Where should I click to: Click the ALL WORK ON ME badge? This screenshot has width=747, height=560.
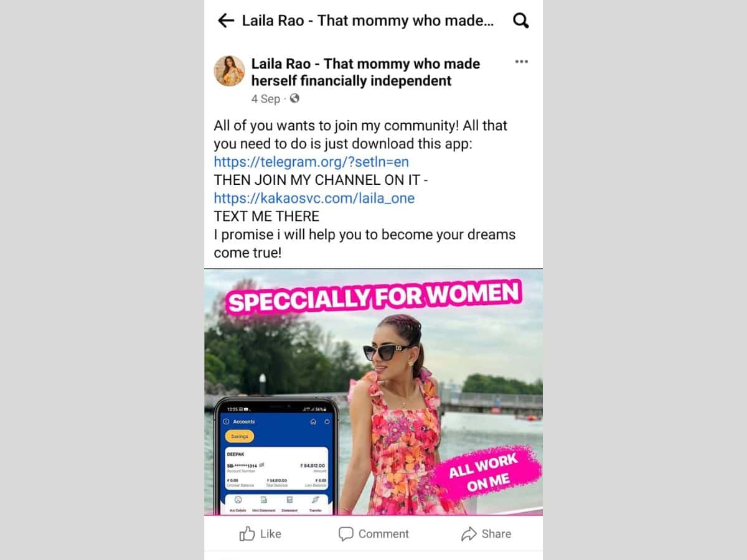[484, 472]
